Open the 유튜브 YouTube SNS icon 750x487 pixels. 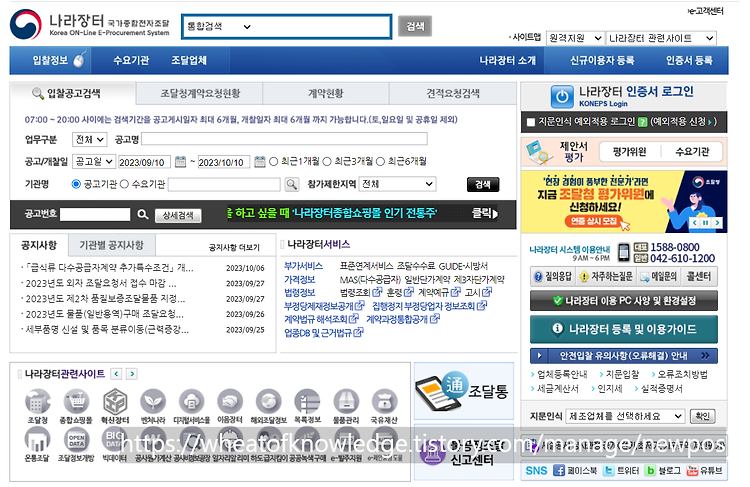coord(692,470)
